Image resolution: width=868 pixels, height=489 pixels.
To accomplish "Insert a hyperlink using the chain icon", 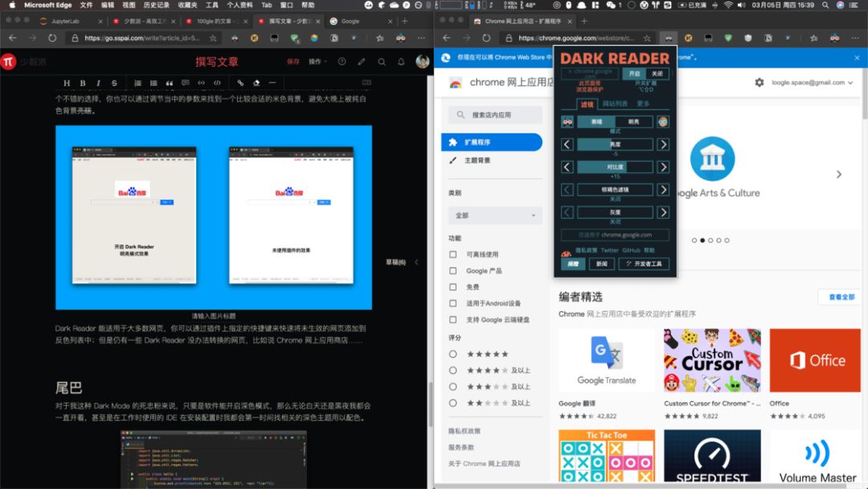I will [x=240, y=83].
